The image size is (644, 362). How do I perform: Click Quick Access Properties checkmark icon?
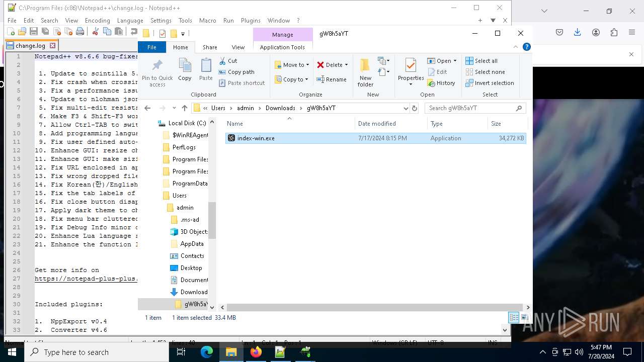coord(162,34)
